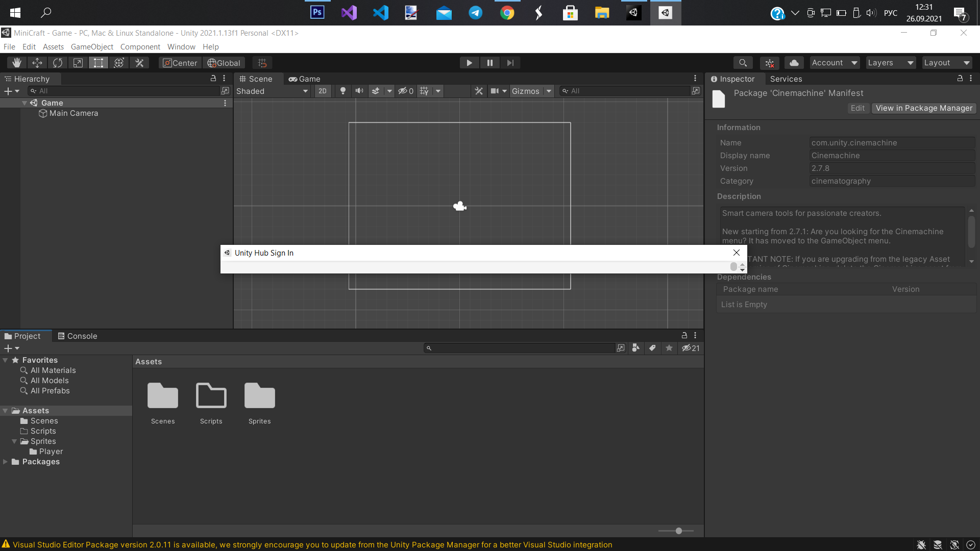Switch to Services tab
This screenshot has height=551, width=980.
[x=786, y=79]
